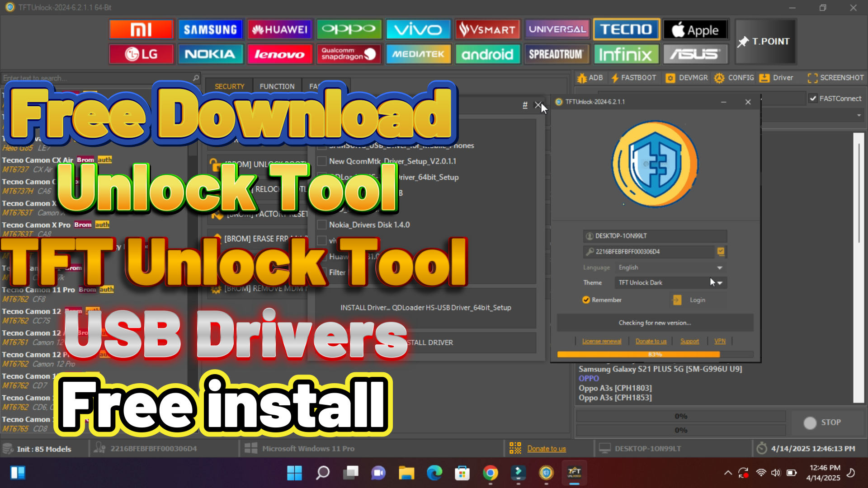868x488 pixels.
Task: Take a screenshot with the SCREENSHOT tool
Action: coord(835,78)
